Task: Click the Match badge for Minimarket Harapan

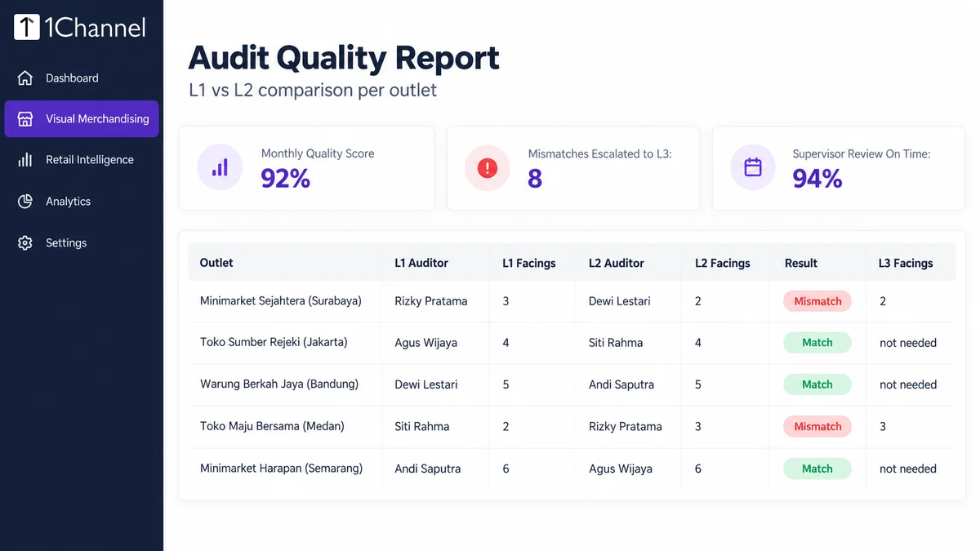Action: pos(817,469)
